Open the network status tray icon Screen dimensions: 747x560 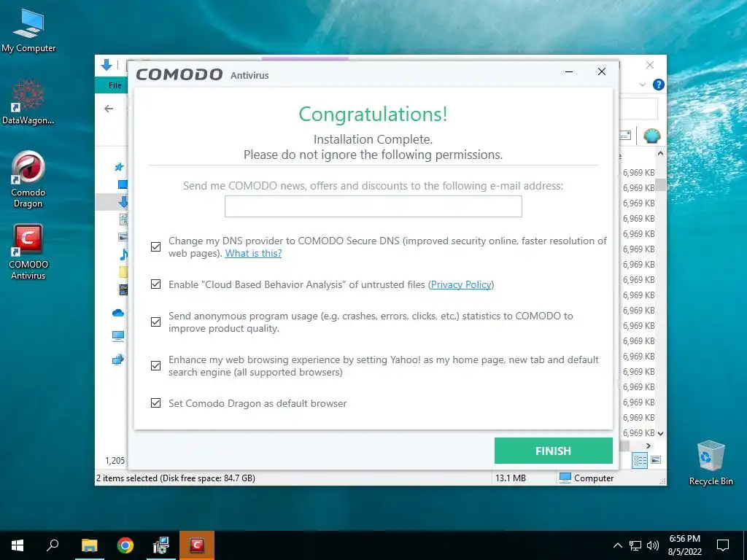(x=635, y=545)
